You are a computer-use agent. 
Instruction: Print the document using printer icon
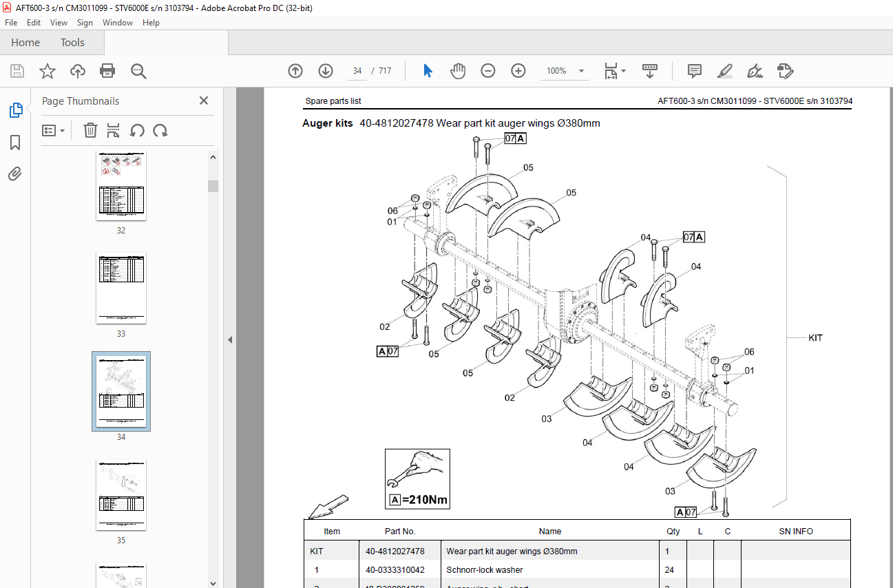[x=107, y=71]
